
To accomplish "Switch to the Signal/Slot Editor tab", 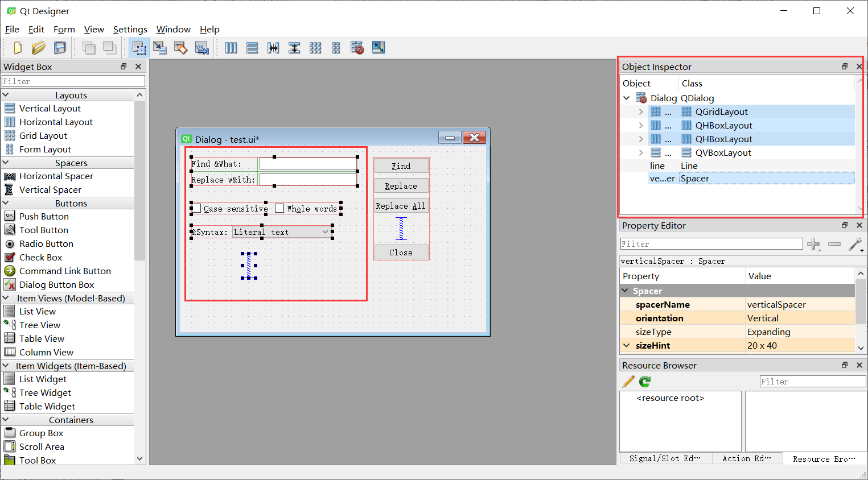I will point(665,458).
